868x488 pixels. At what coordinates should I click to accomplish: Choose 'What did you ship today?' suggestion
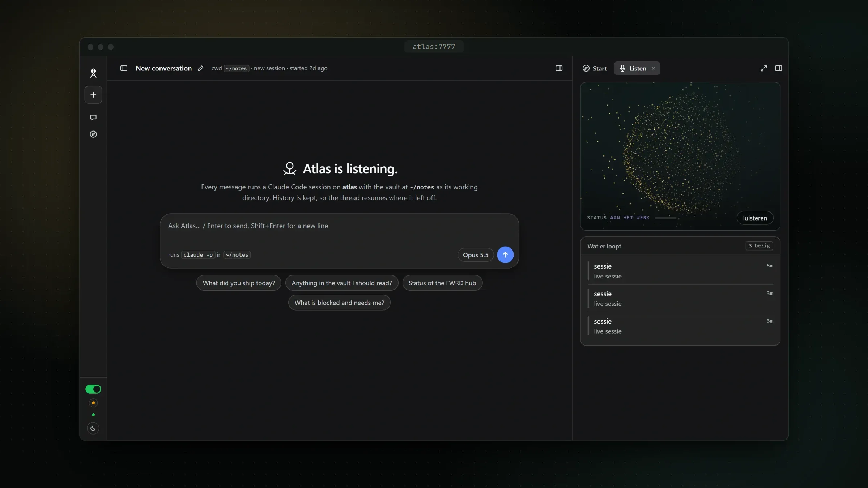(x=239, y=283)
